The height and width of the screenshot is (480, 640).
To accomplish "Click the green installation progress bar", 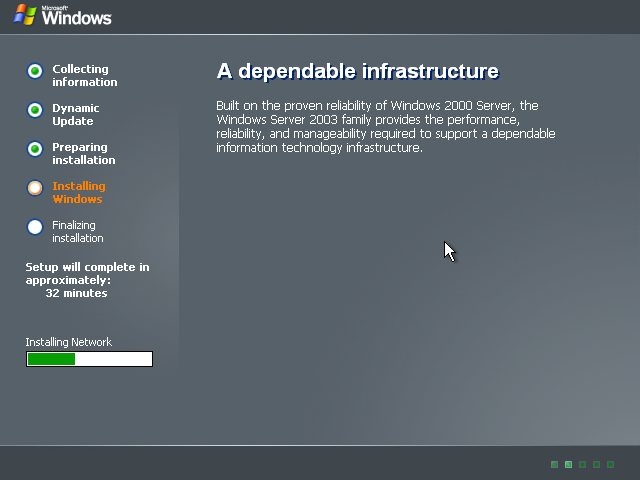I will pyautogui.click(x=89, y=359).
